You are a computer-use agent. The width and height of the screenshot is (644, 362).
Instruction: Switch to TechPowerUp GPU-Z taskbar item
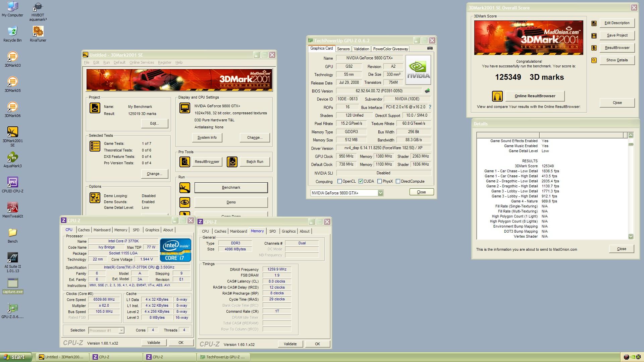tap(223, 357)
